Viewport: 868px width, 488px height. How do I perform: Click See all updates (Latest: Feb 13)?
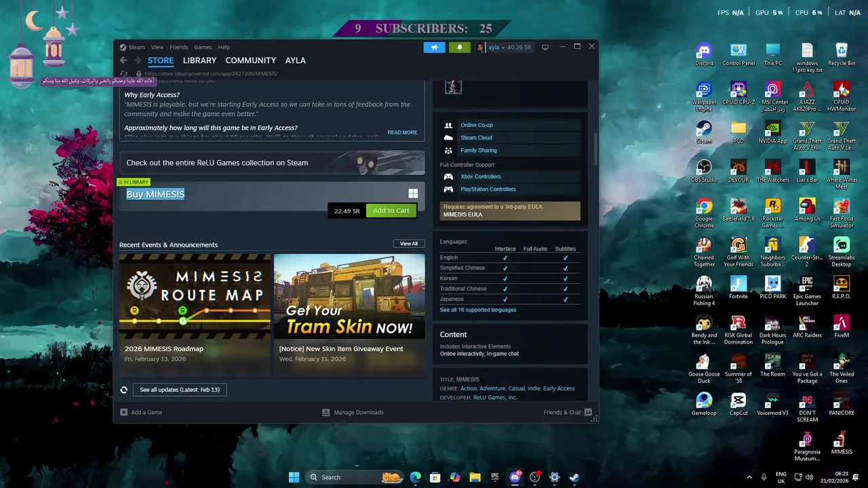pyautogui.click(x=180, y=390)
